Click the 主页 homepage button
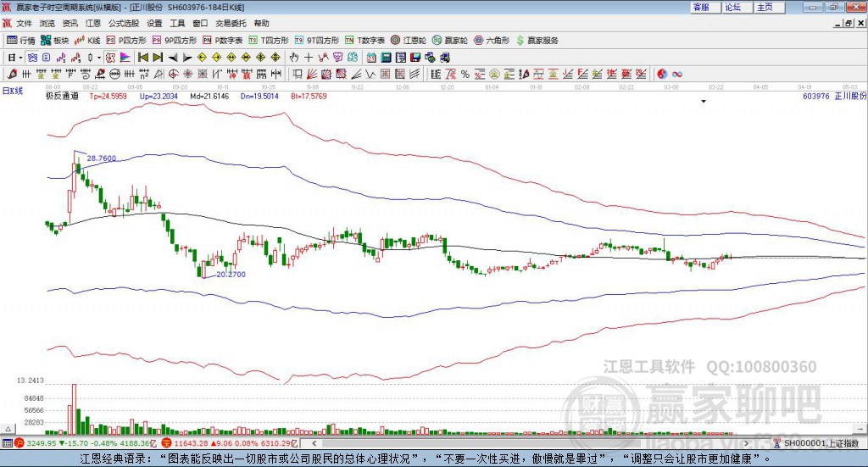Viewport: 868px width, 467px height. [769, 7]
